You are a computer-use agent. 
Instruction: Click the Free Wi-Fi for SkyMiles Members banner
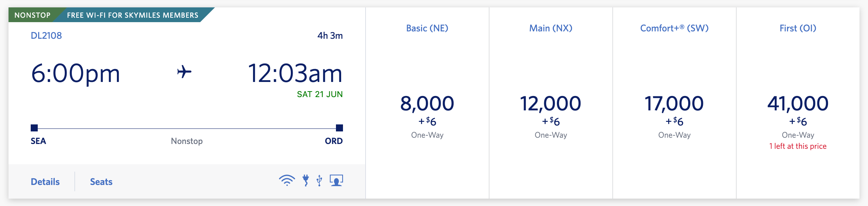pos(132,15)
